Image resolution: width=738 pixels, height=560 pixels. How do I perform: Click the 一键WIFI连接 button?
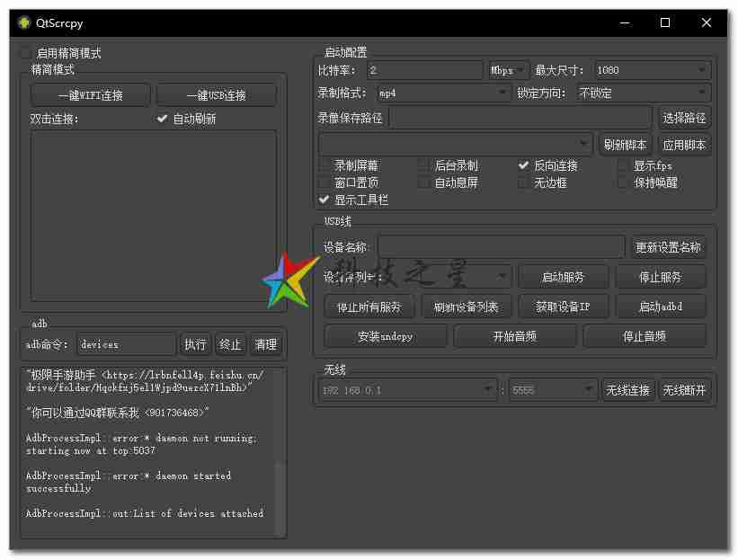point(91,94)
